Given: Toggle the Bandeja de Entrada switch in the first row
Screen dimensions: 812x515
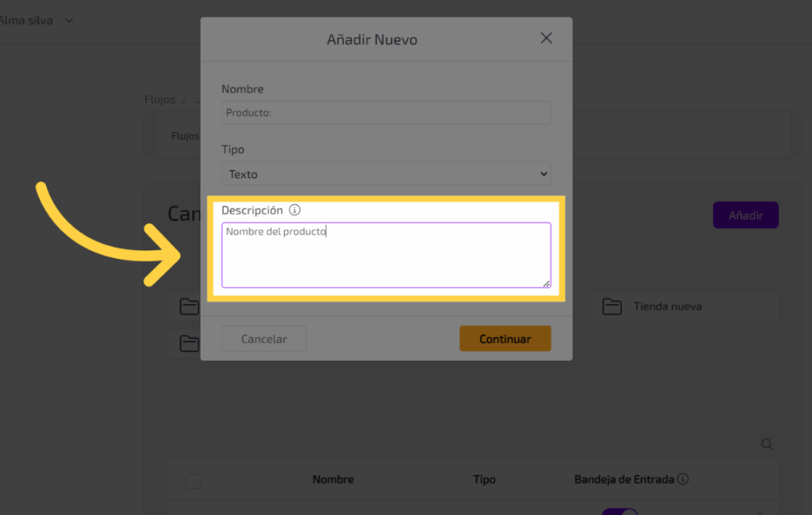Looking at the screenshot, I should click(619, 512).
